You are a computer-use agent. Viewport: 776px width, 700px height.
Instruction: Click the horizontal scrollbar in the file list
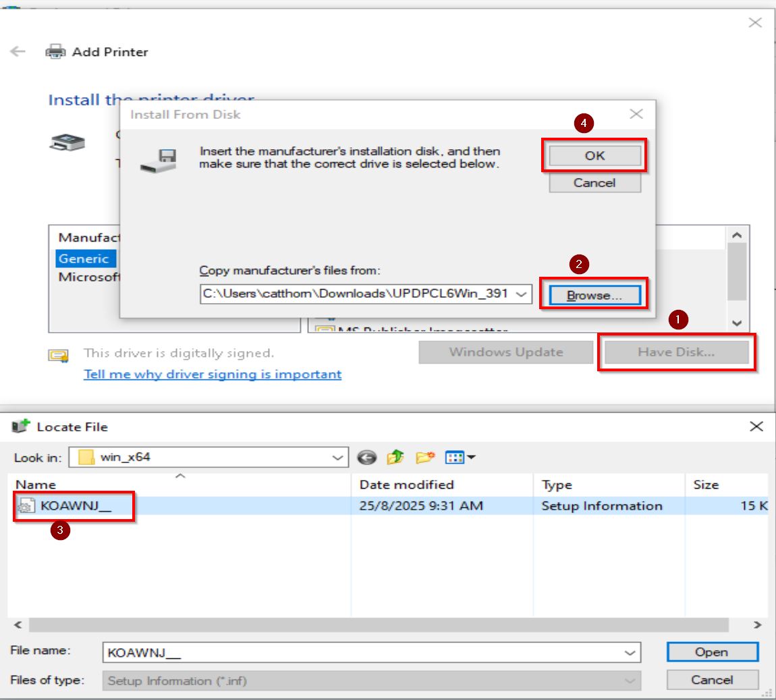tap(378, 625)
